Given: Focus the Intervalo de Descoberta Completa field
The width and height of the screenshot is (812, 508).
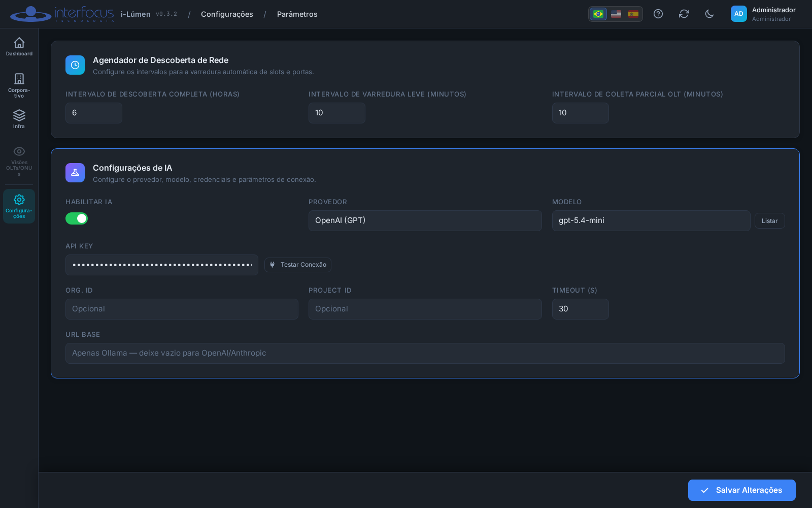Looking at the screenshot, I should pos(94,113).
